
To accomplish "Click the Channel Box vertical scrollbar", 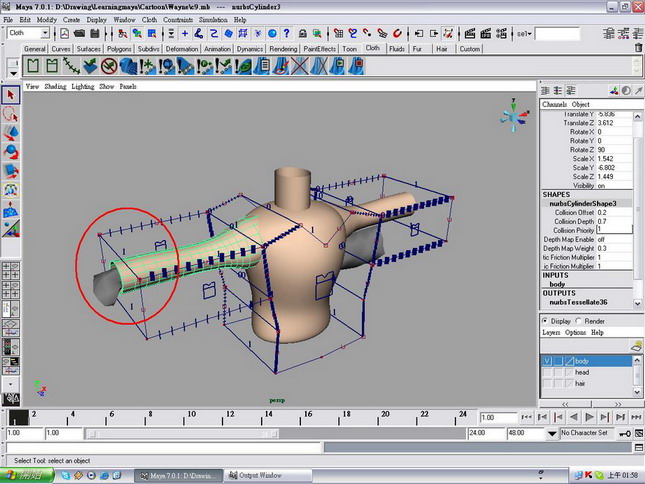I will (x=638, y=210).
